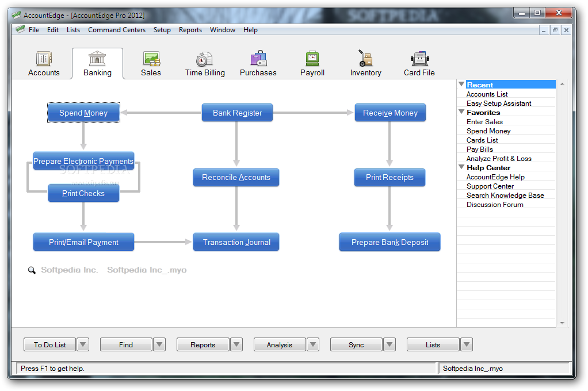Open the Window menu
Image resolution: width=588 pixels, height=391 pixels.
(x=223, y=30)
